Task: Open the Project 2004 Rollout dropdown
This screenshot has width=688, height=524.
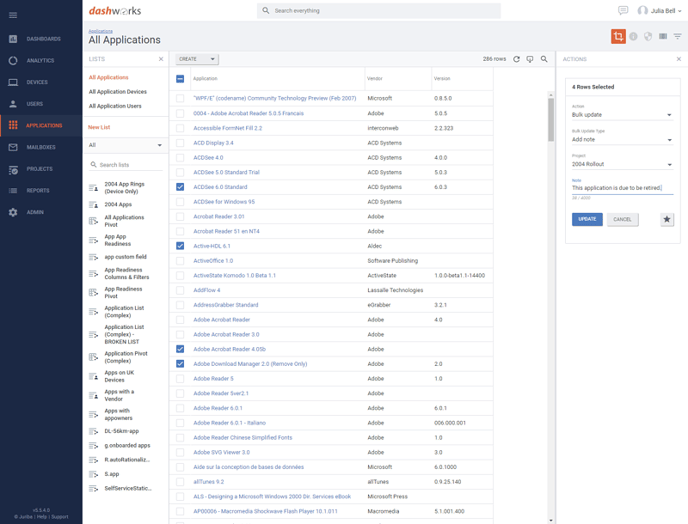Action: [x=622, y=164]
